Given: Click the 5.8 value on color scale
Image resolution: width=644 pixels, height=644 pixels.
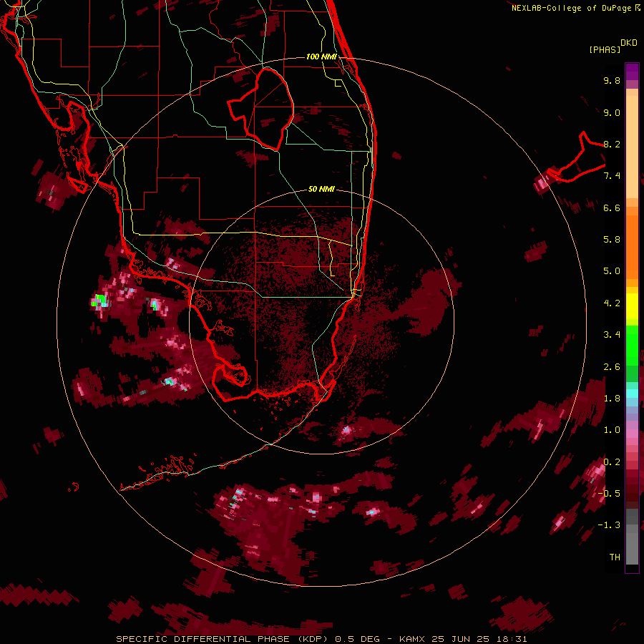Looking at the screenshot, I should (612, 240).
